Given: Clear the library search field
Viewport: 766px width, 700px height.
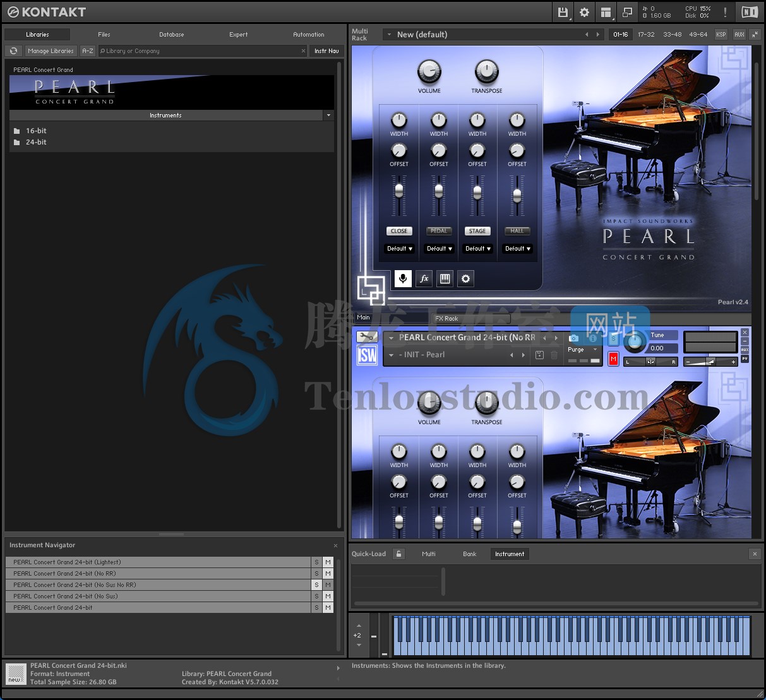Looking at the screenshot, I should coord(303,51).
